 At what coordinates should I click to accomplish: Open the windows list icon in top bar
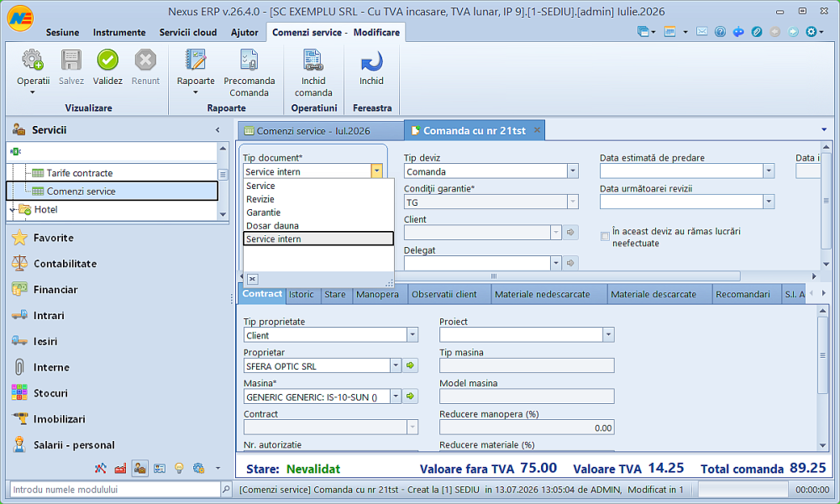point(643,32)
